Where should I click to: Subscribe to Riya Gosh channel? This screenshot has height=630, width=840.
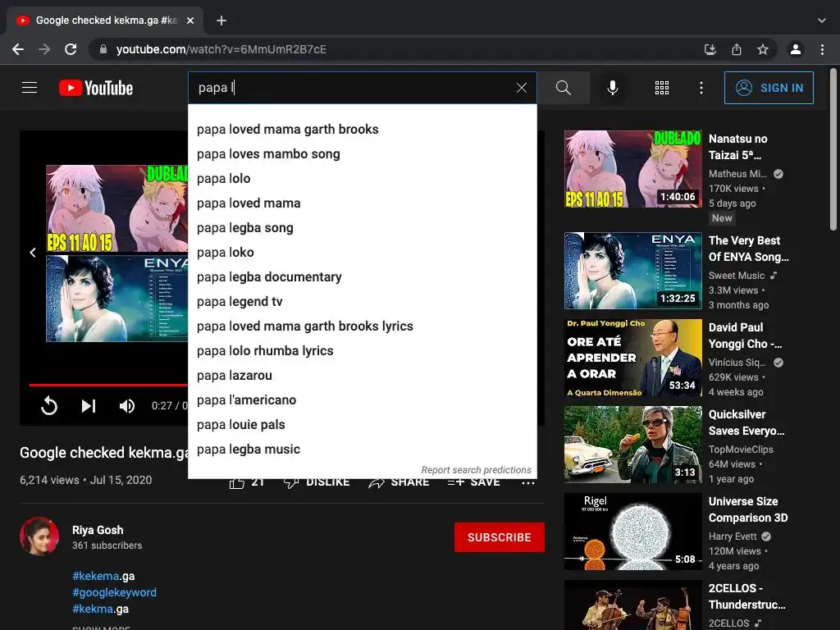click(x=500, y=537)
